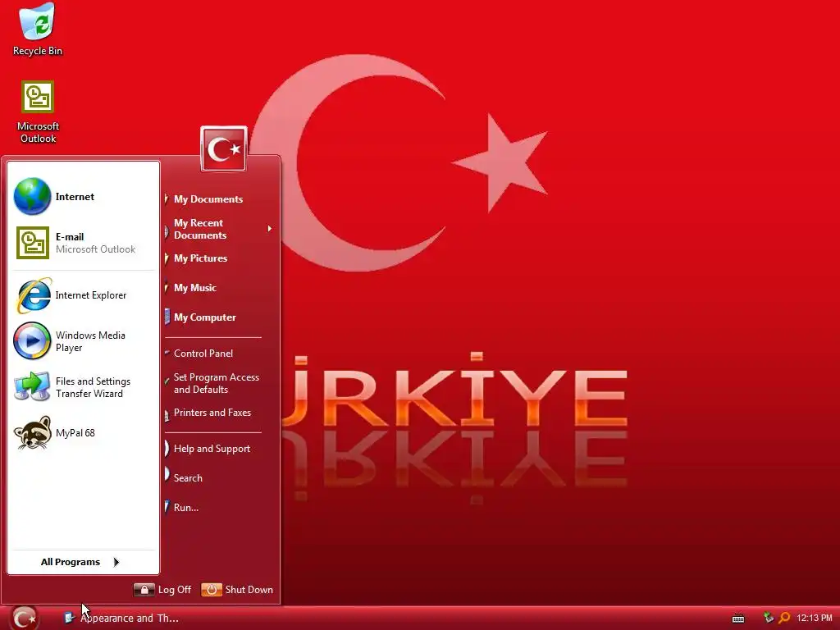Click the Log Off text label
The width and height of the screenshot is (840, 630).
coord(175,590)
